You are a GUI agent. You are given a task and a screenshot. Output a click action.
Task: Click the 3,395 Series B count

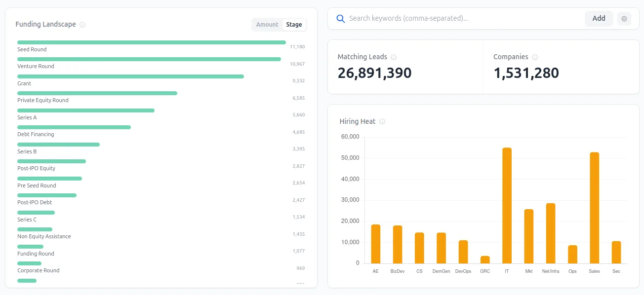coord(298,149)
